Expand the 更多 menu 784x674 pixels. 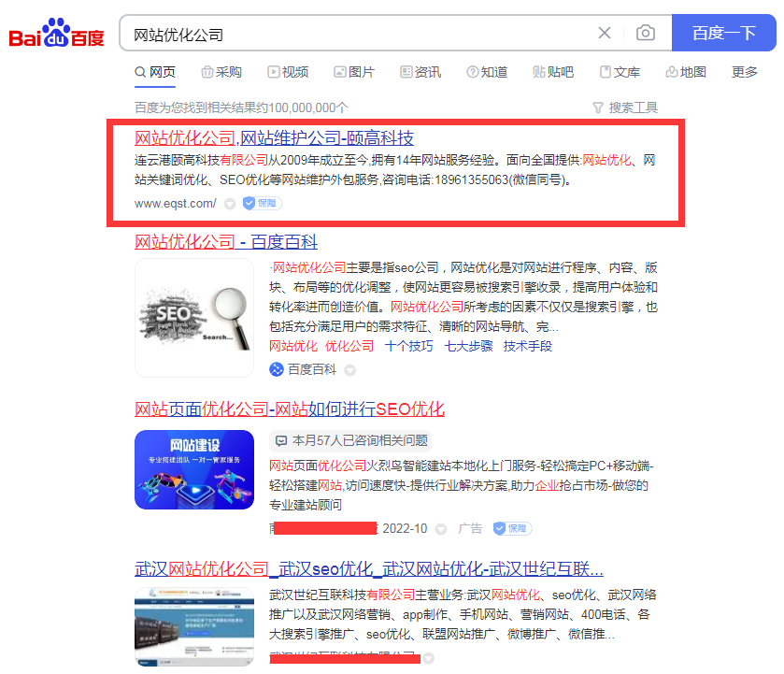(x=745, y=73)
